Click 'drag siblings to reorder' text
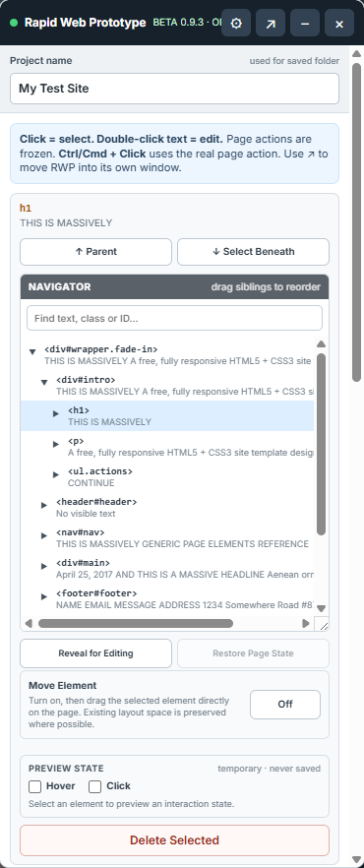Viewport: 364px width, 868px height. [x=266, y=286]
